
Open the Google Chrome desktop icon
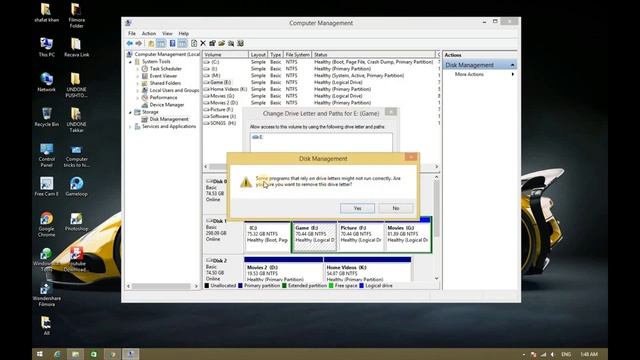47,224
